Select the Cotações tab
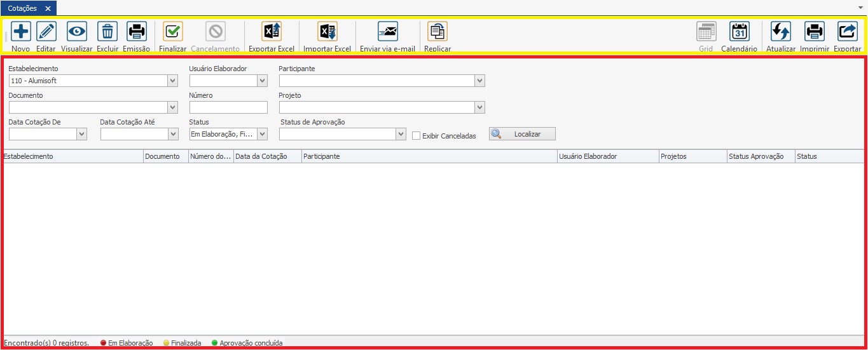 pos(22,8)
